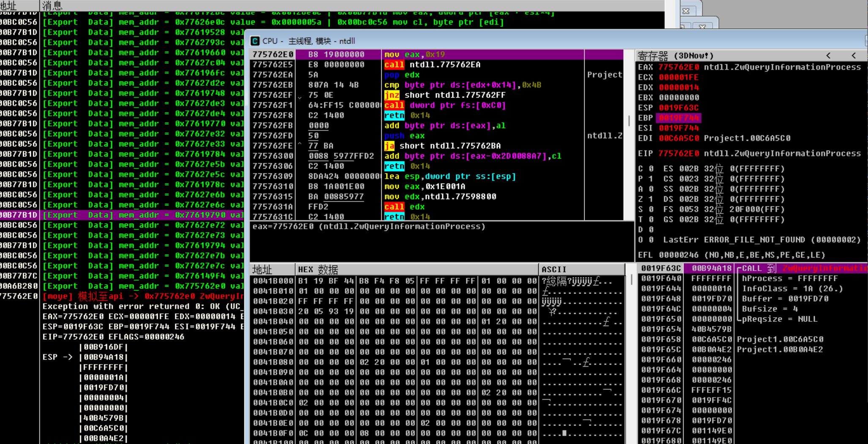Click the '消息' column header in log window
Image resolution: width=868 pixels, height=444 pixels.
tap(52, 5)
